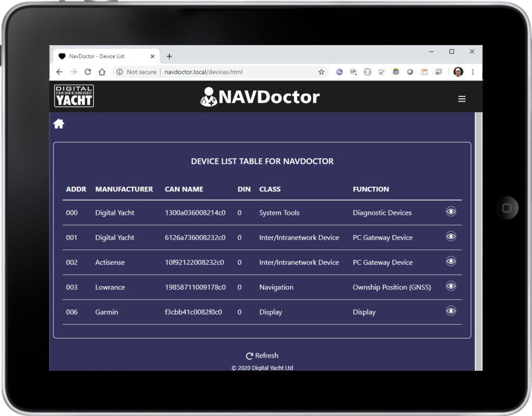
Task: Toggle eye icon for Lowrance device row
Action: pos(451,286)
